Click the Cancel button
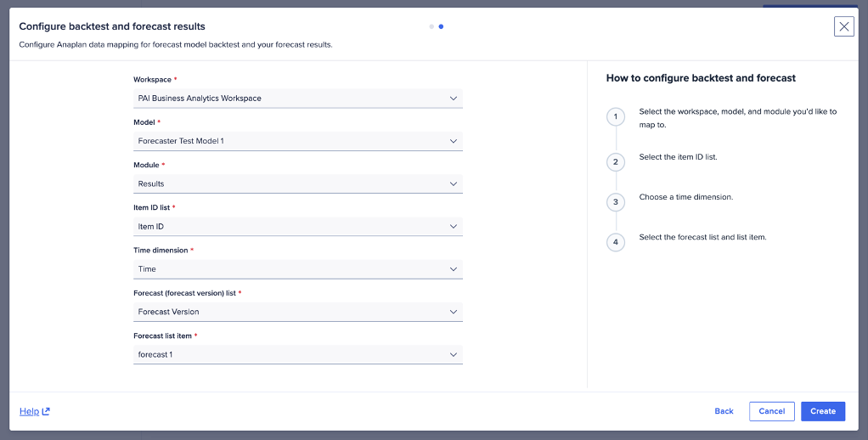 (x=771, y=411)
